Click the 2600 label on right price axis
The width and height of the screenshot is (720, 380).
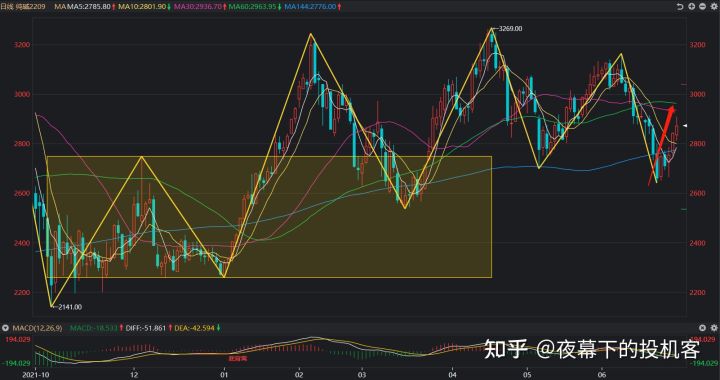[697, 193]
